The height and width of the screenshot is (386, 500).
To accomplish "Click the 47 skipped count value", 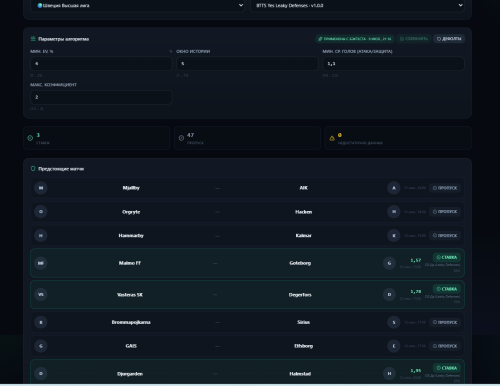I will 190,135.
